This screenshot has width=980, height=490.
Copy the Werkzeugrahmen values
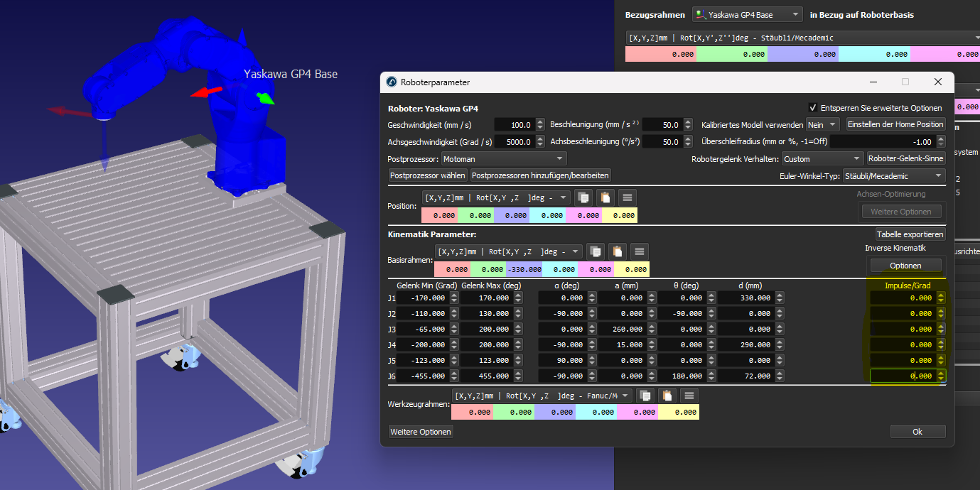point(645,396)
